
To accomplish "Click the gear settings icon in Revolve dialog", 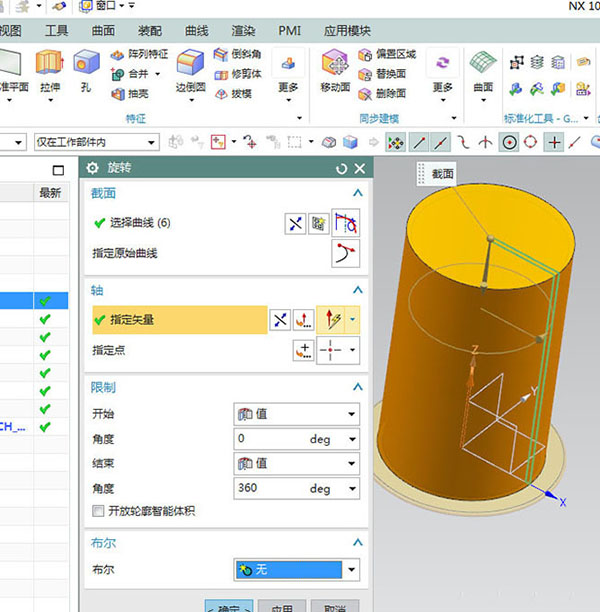I will tap(93, 168).
